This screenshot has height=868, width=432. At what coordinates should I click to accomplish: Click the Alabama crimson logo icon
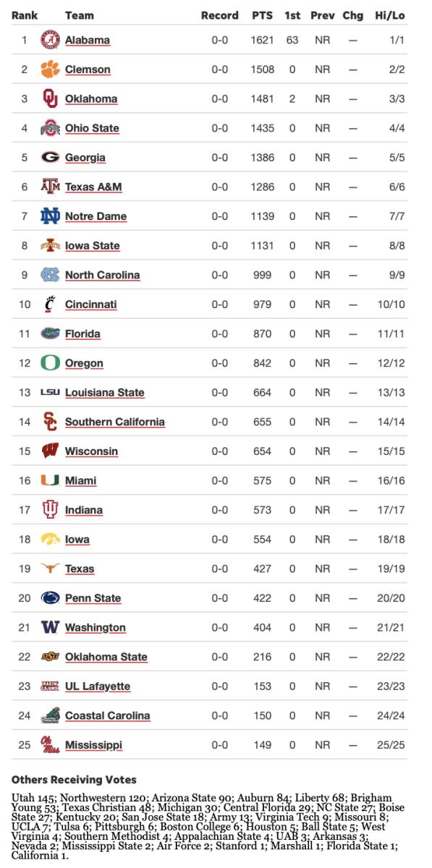(x=50, y=40)
